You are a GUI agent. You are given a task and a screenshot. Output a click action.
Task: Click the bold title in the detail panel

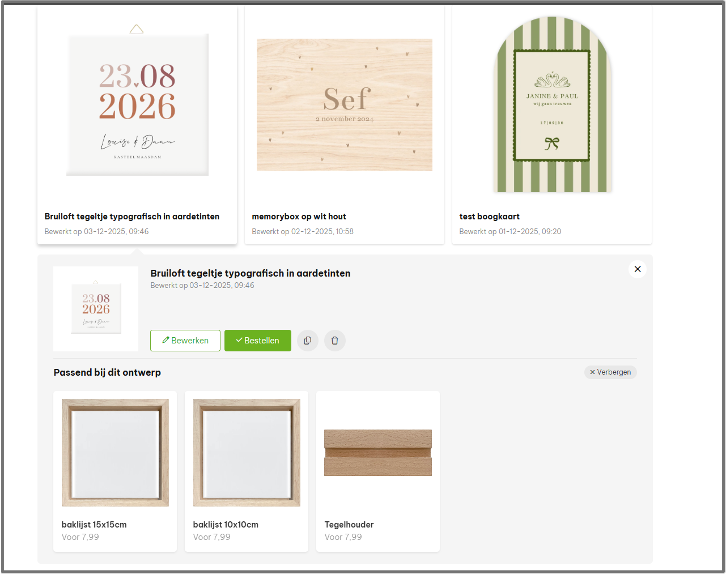click(x=250, y=273)
